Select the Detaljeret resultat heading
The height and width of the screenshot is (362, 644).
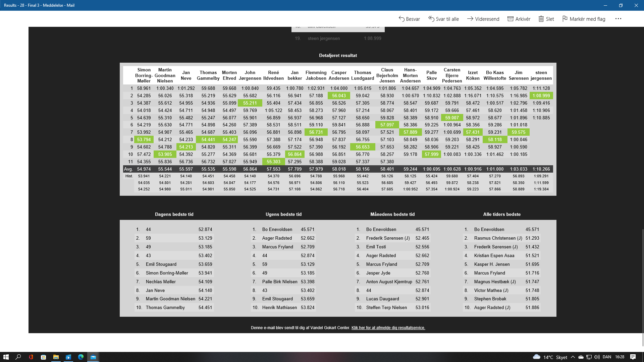[x=338, y=55]
